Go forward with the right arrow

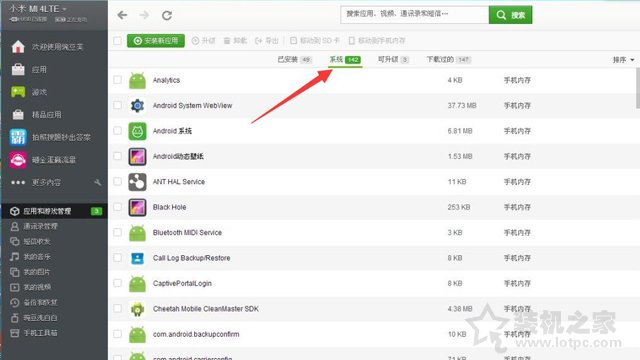coord(144,16)
